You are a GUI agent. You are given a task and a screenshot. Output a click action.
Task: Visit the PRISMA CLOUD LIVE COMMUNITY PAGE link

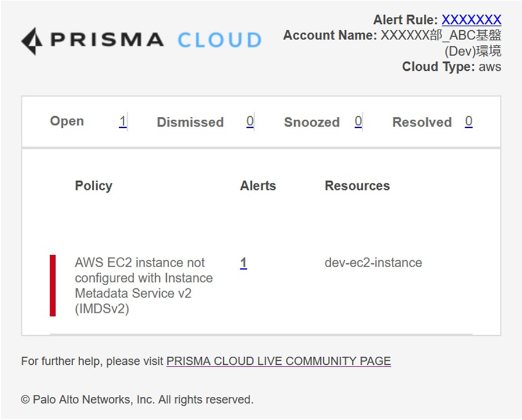(278, 361)
